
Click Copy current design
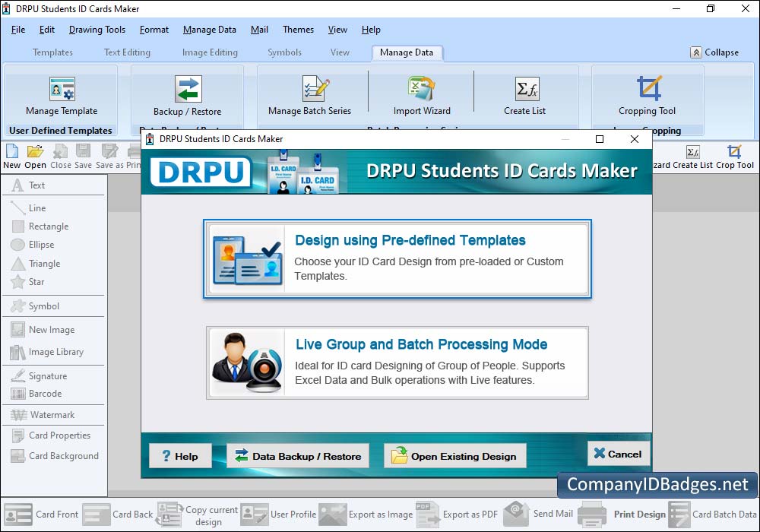[198, 515]
